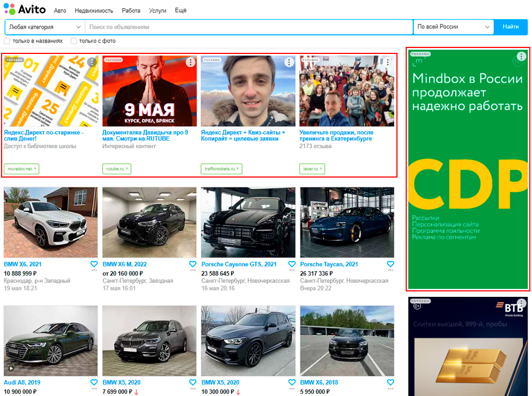
Task: Open 'Документалка Давидыча про 9 мая' link
Action: [x=145, y=136]
